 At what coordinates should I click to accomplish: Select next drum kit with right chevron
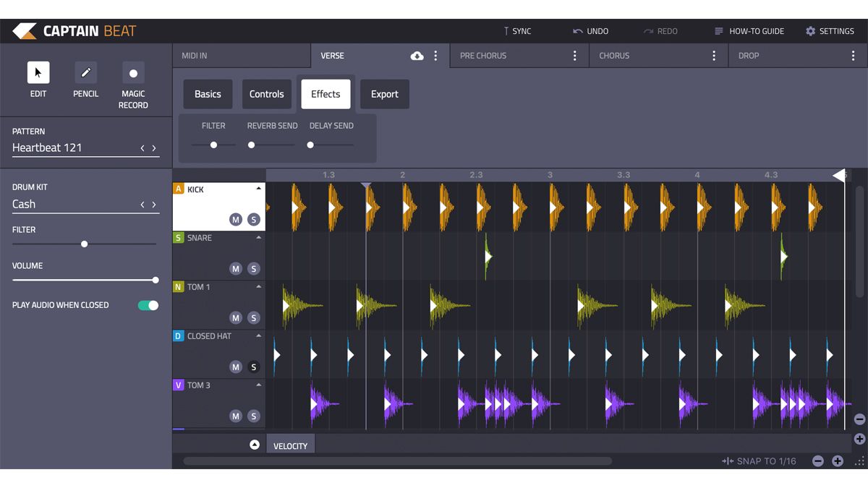point(154,205)
